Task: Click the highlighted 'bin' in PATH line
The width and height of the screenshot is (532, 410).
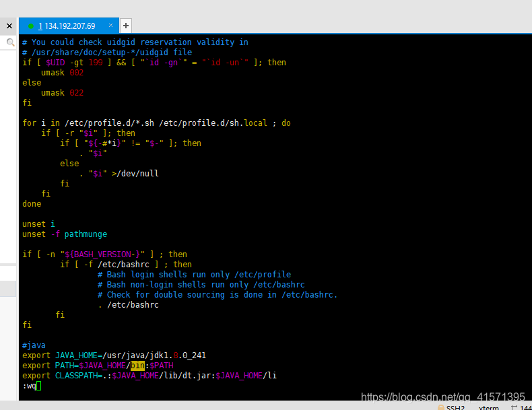Action: click(x=137, y=366)
